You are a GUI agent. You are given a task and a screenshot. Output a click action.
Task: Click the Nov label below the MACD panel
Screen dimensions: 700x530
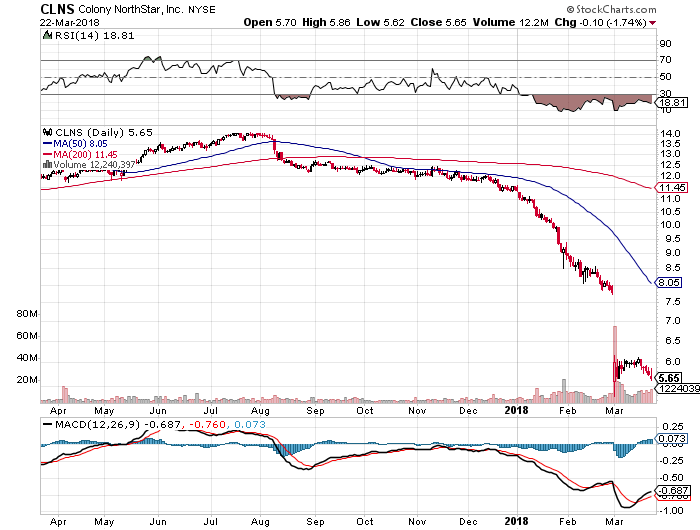pyautogui.click(x=417, y=522)
